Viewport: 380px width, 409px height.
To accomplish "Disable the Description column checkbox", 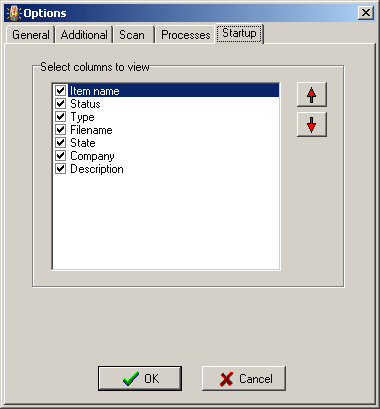I will 60,169.
